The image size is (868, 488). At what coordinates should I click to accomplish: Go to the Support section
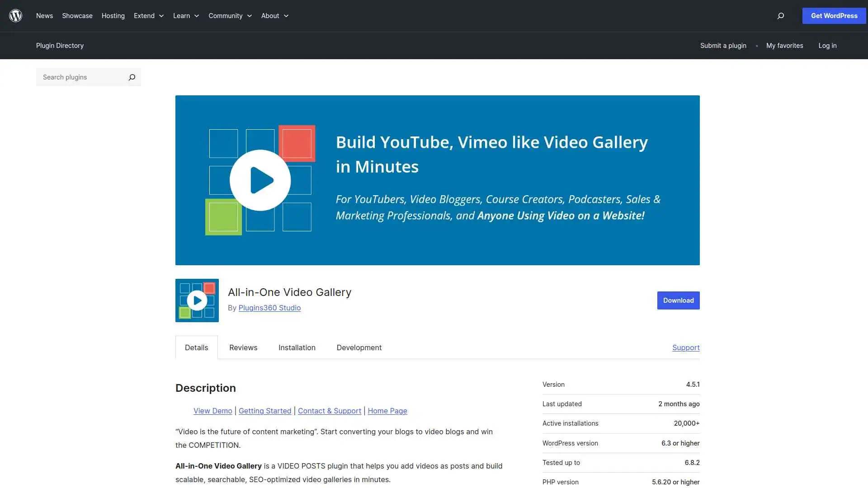pyautogui.click(x=686, y=347)
